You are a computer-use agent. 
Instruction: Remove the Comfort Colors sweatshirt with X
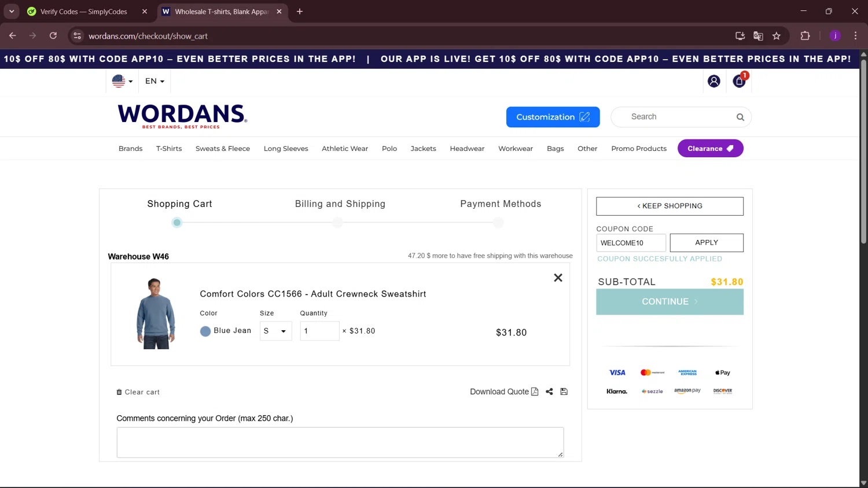(x=558, y=278)
